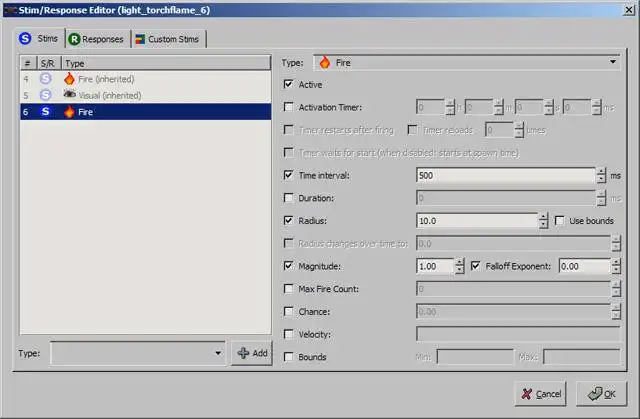This screenshot has height=419, width=640.
Task: Enable the Duration checkbox
Action: tap(288, 198)
